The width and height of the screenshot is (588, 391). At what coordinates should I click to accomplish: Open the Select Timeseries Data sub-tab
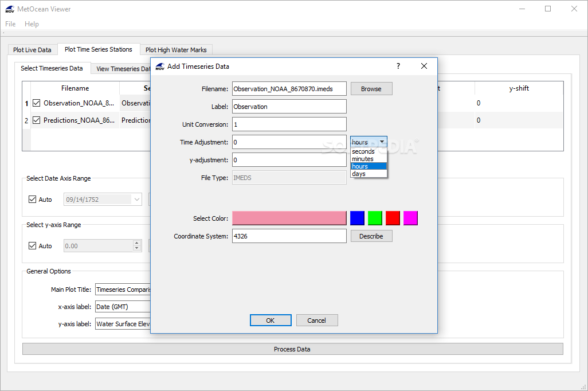pos(52,68)
